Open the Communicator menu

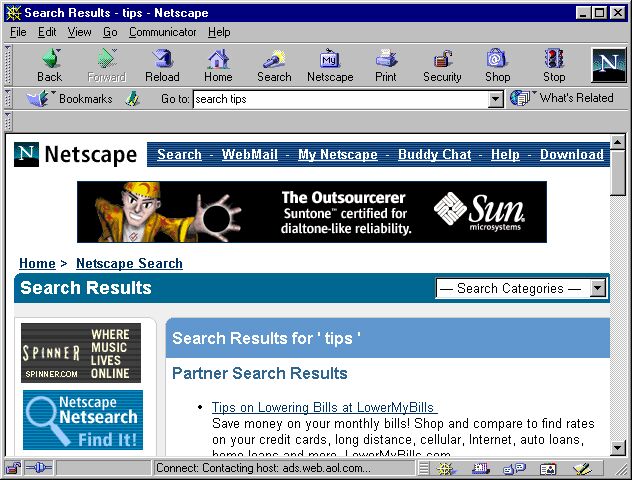tap(162, 32)
